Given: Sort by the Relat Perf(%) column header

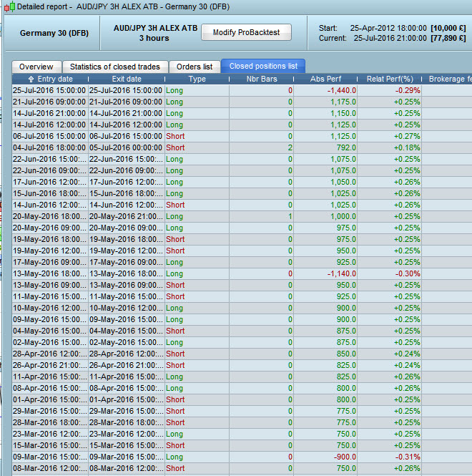Looking at the screenshot, I should point(390,79).
